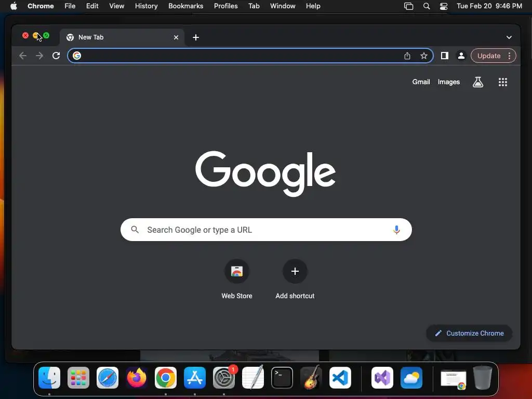Viewport: 532px width, 399px height.
Task: Open Trash from the dock
Action: point(483,378)
